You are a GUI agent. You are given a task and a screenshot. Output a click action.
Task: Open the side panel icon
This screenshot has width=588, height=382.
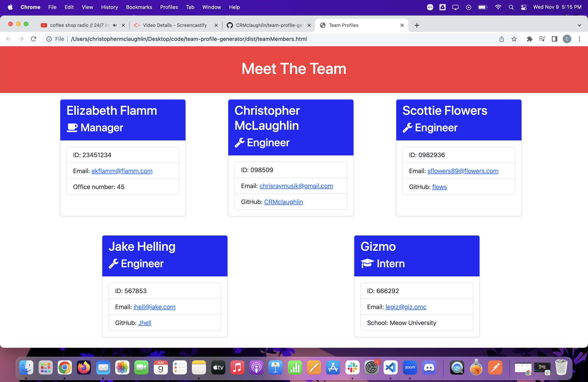click(x=554, y=39)
